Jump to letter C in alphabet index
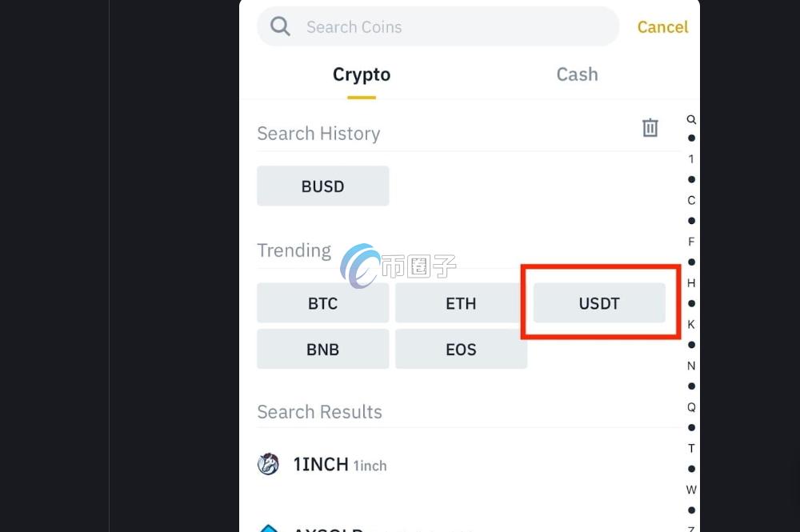This screenshot has height=532, width=800. 691,200
